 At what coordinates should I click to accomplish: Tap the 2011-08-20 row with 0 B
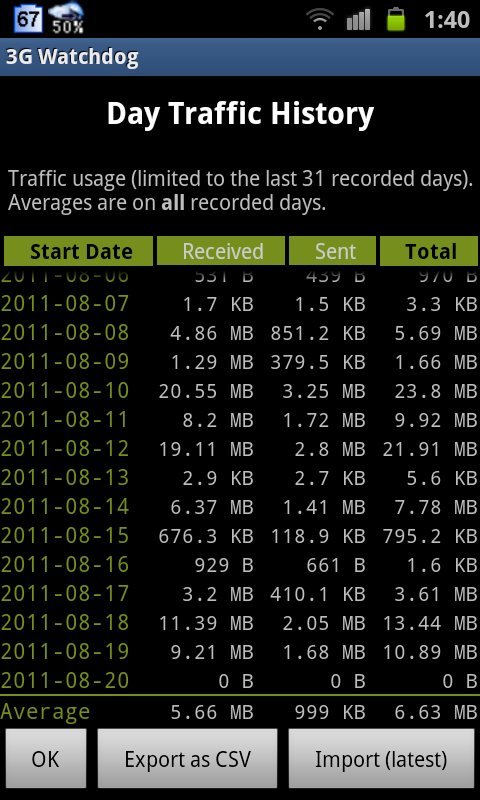[240, 681]
